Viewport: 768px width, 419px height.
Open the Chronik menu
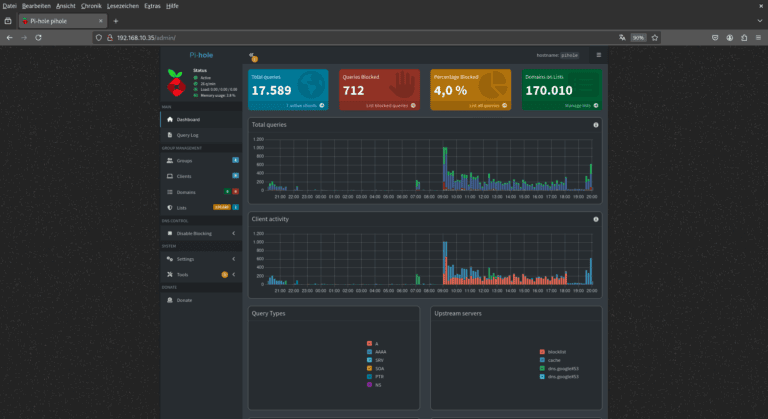[91, 6]
